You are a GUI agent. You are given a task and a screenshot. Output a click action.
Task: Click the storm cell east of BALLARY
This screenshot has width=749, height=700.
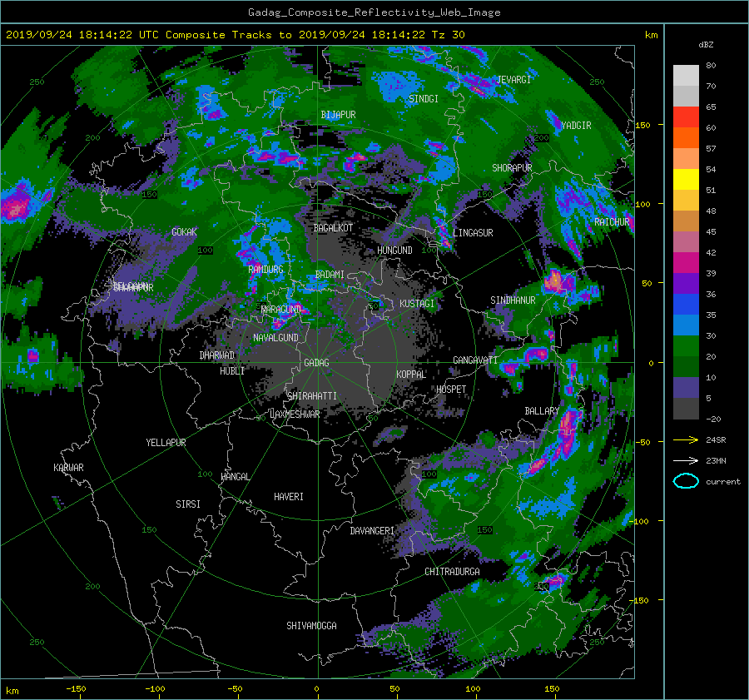[568, 427]
